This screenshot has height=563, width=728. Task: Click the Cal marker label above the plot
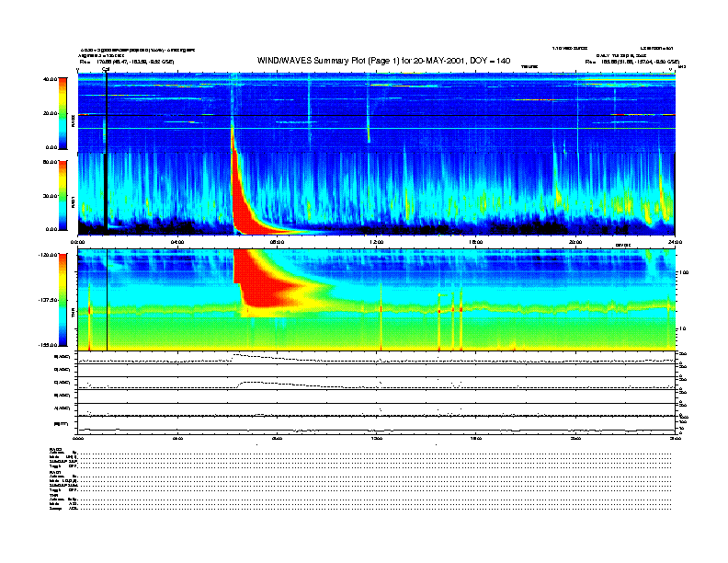[x=106, y=70]
